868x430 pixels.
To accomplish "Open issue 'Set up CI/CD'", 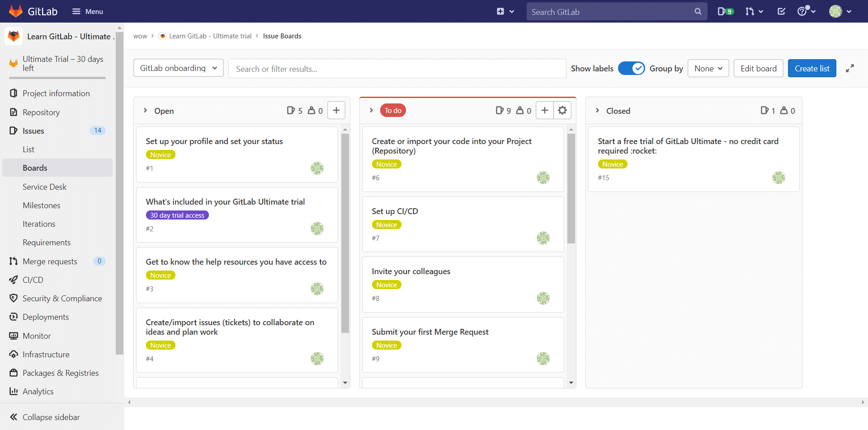I will 395,211.
